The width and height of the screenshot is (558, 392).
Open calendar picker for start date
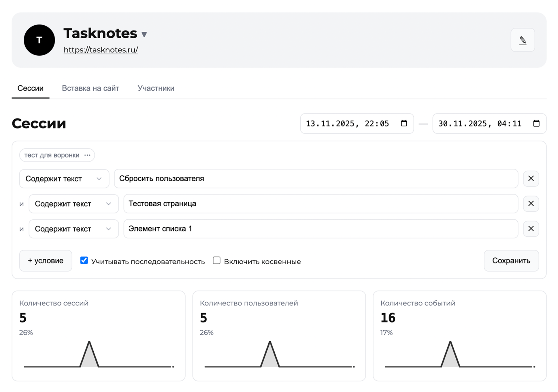pos(404,123)
